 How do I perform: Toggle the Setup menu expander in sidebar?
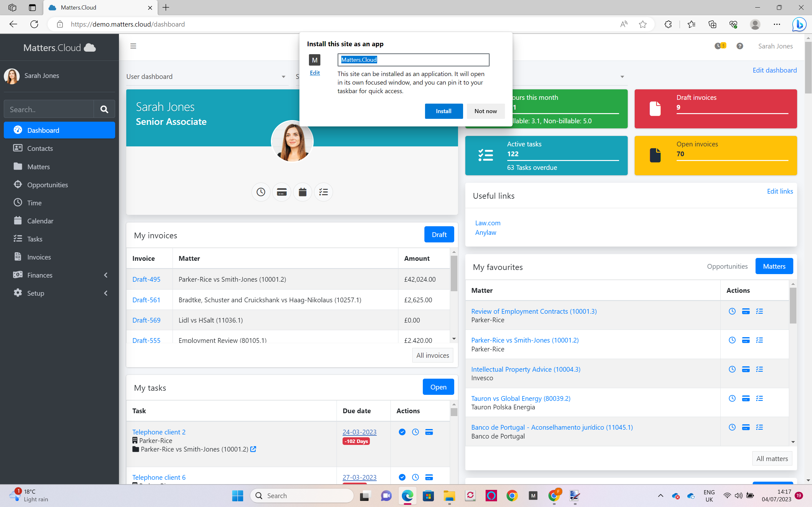[x=106, y=293]
